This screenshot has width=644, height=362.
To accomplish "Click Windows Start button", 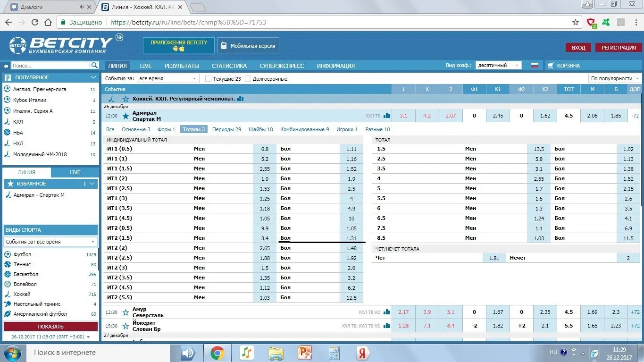I will tap(12, 353).
